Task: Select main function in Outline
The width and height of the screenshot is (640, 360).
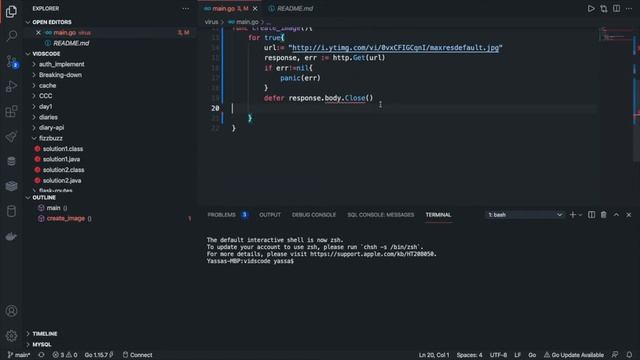Action: (53, 208)
